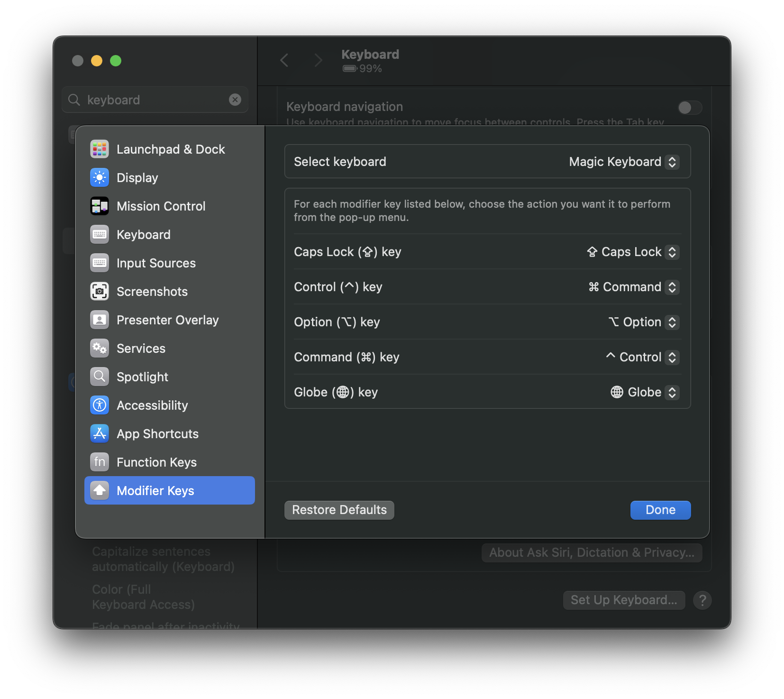This screenshot has height=699, width=784.
Task: Select the Mission Control category
Action: point(170,206)
